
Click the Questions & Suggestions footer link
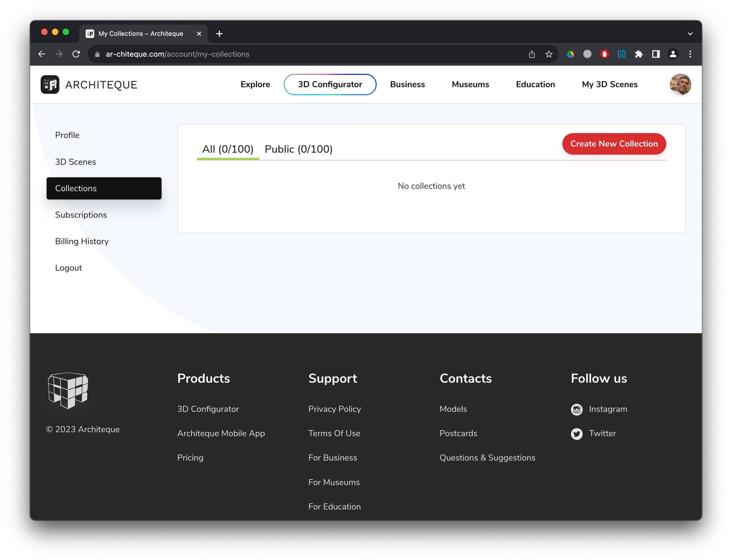pyautogui.click(x=487, y=458)
